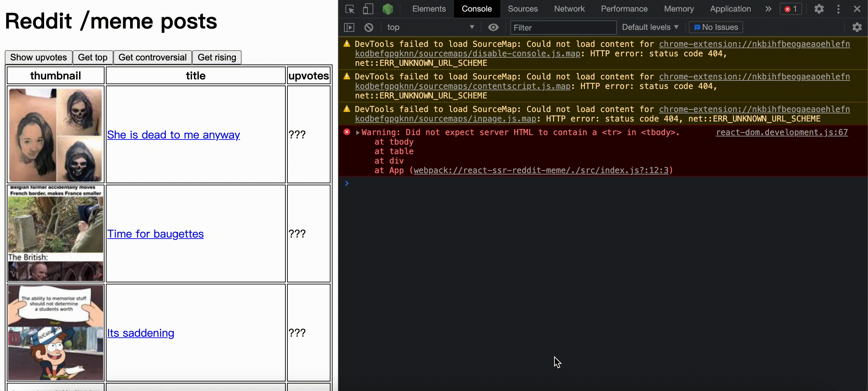Screen dimensions: 868x391
Task: Open the inpage.js.map extension link
Action: click(x=602, y=114)
